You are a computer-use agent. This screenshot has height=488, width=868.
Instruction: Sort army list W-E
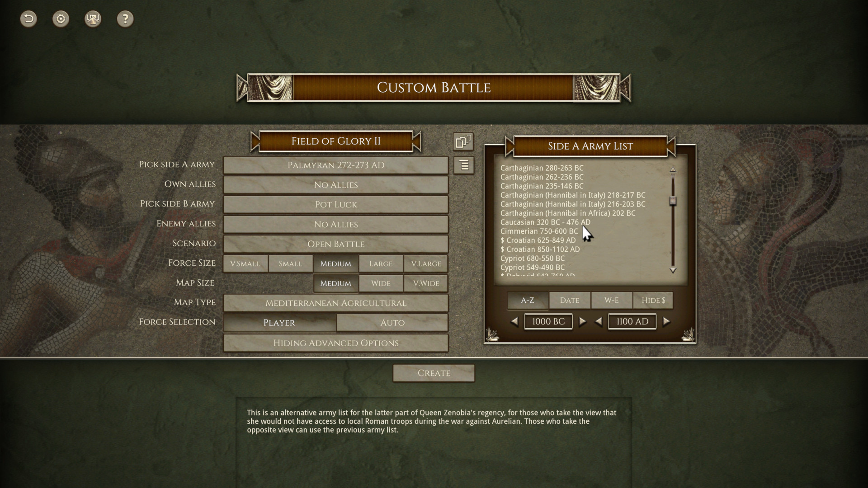(611, 300)
